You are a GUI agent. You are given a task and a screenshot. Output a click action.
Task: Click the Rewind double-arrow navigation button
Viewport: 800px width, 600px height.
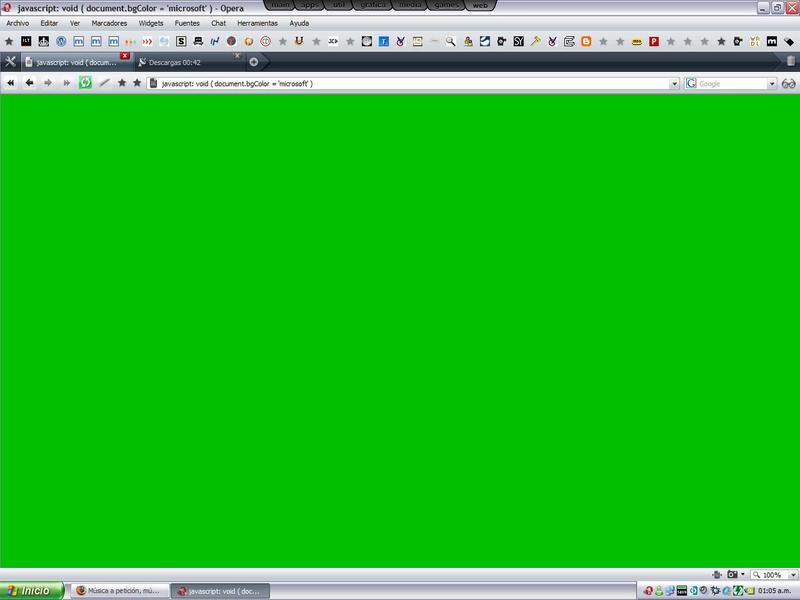coord(11,83)
